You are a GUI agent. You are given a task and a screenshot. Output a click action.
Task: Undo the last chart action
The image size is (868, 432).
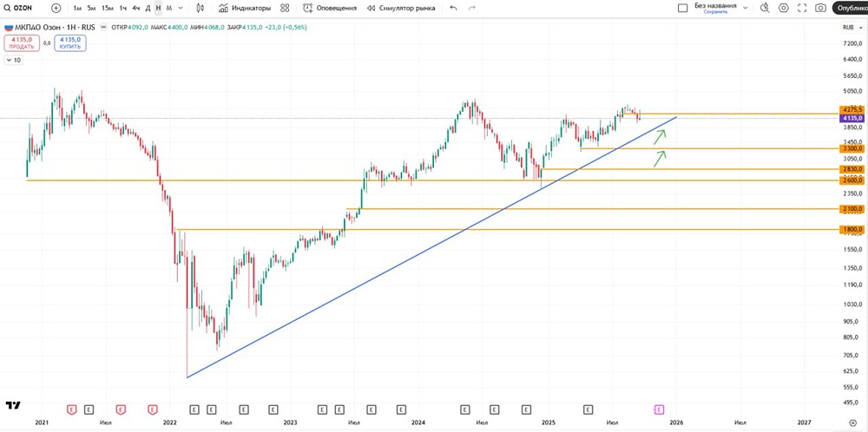[x=452, y=8]
